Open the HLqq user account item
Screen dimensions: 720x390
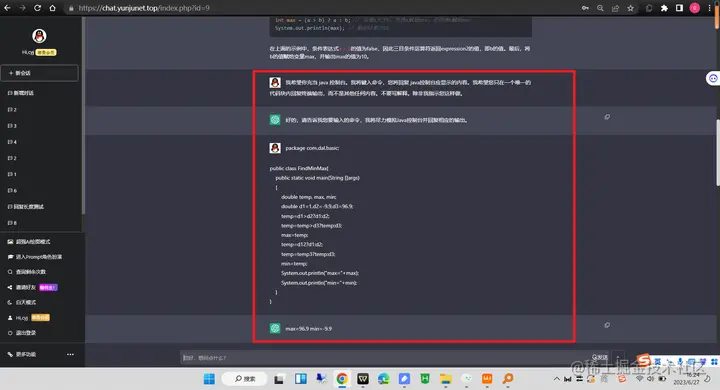pos(28,318)
